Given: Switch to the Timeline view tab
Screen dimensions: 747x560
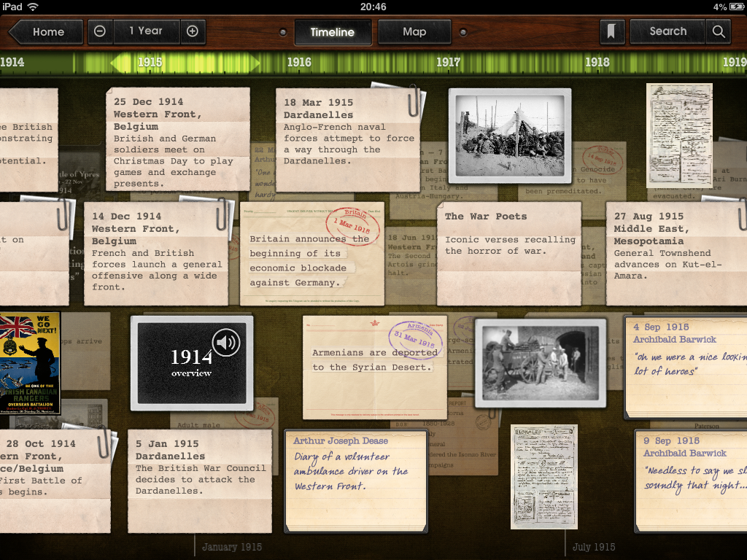Looking at the screenshot, I should pos(332,32).
